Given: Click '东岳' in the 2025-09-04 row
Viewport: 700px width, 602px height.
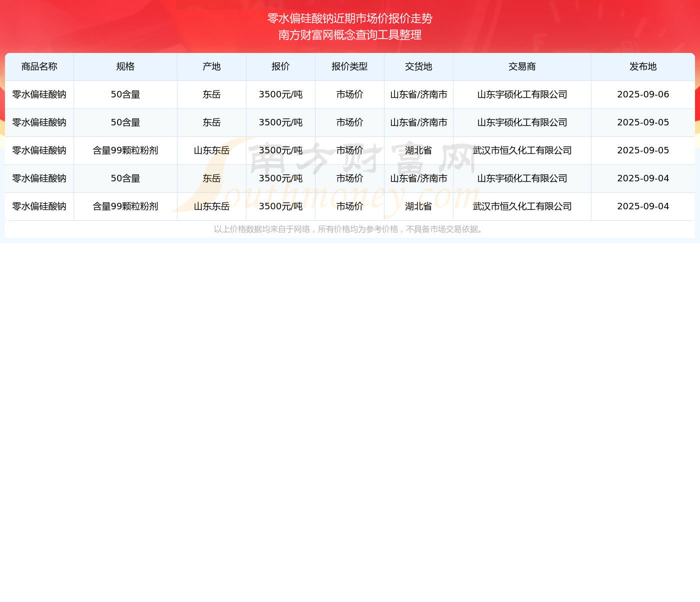Looking at the screenshot, I should [x=212, y=178].
